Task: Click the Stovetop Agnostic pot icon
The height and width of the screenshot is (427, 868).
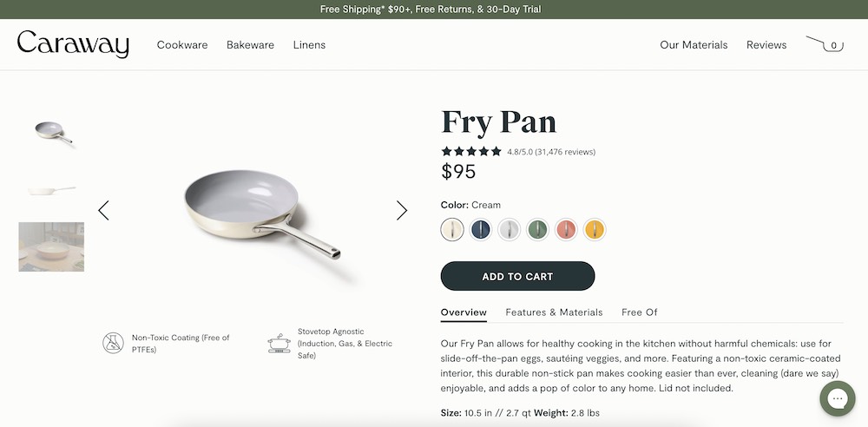Action: click(x=279, y=343)
